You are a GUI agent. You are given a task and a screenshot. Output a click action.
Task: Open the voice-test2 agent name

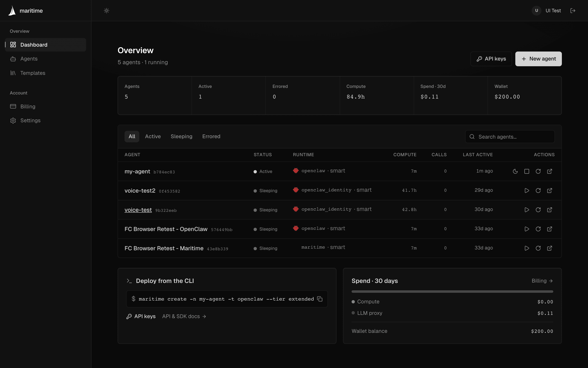tap(140, 191)
